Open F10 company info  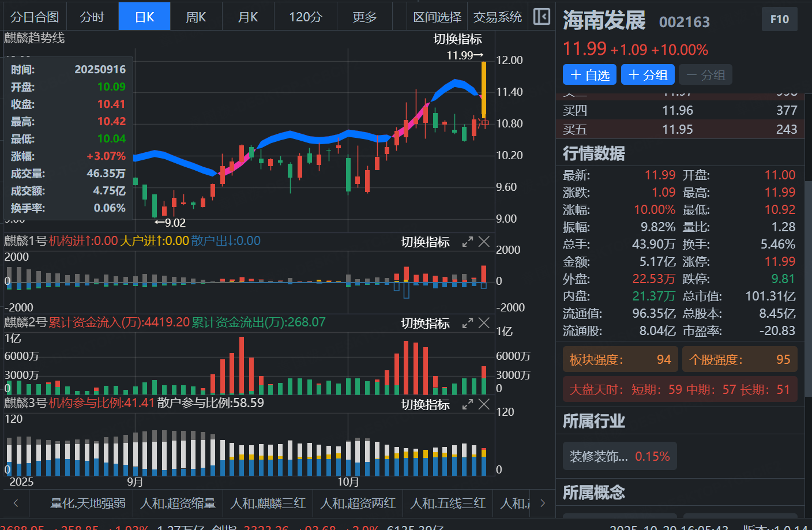tap(779, 19)
